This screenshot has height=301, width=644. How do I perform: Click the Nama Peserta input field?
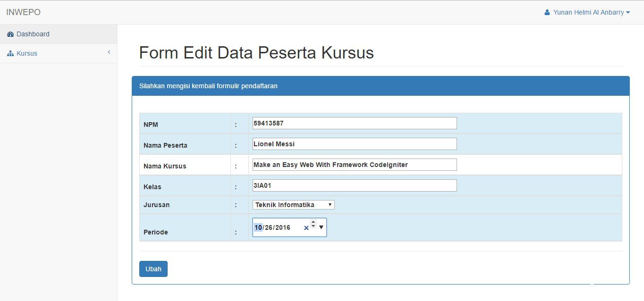(353, 143)
